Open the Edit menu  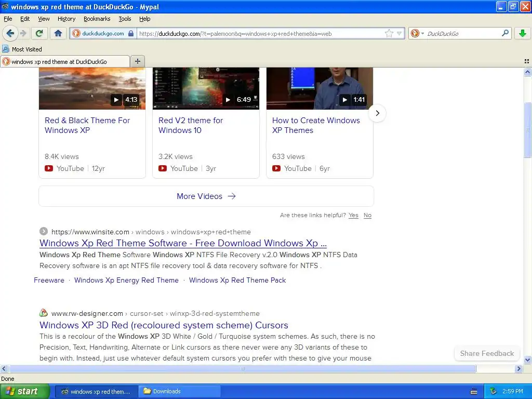click(25, 19)
